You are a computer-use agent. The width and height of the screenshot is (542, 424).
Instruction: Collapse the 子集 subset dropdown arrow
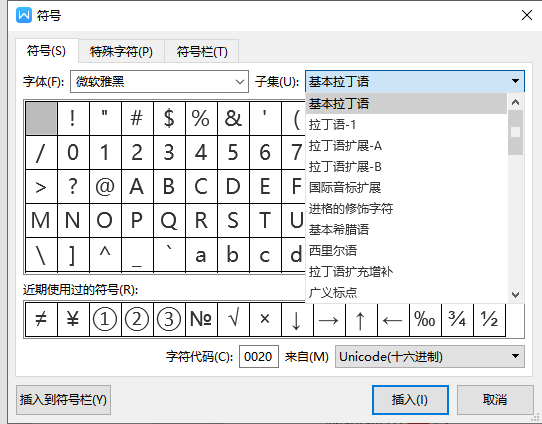tap(515, 82)
